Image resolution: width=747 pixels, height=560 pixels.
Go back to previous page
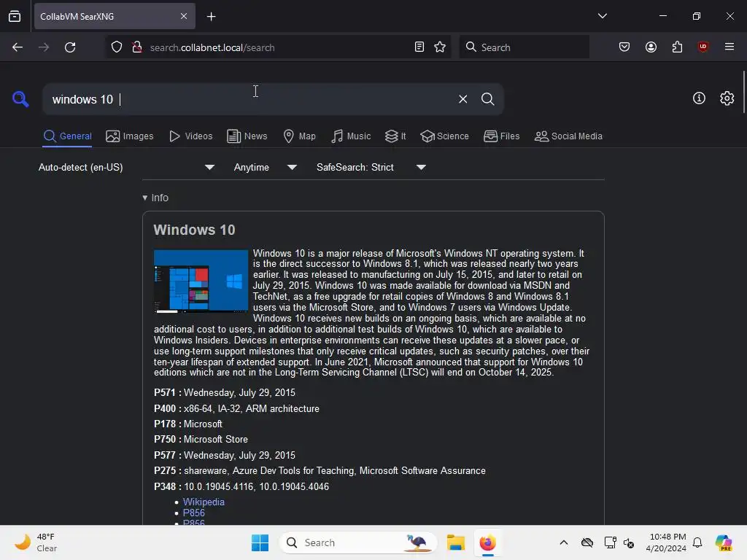(x=18, y=47)
